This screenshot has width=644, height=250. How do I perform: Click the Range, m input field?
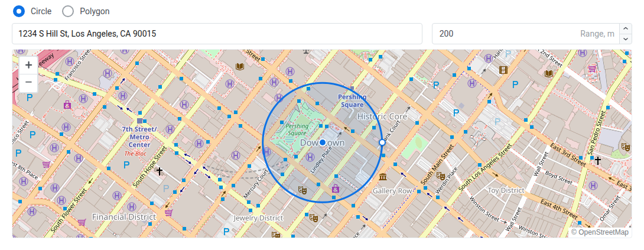tap(526, 34)
